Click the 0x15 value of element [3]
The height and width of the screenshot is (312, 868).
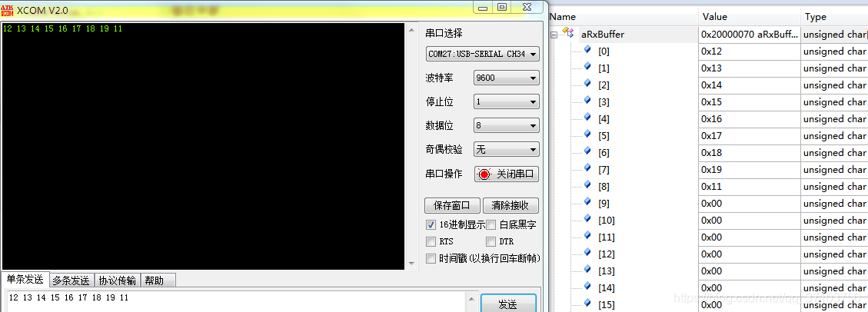click(x=749, y=101)
